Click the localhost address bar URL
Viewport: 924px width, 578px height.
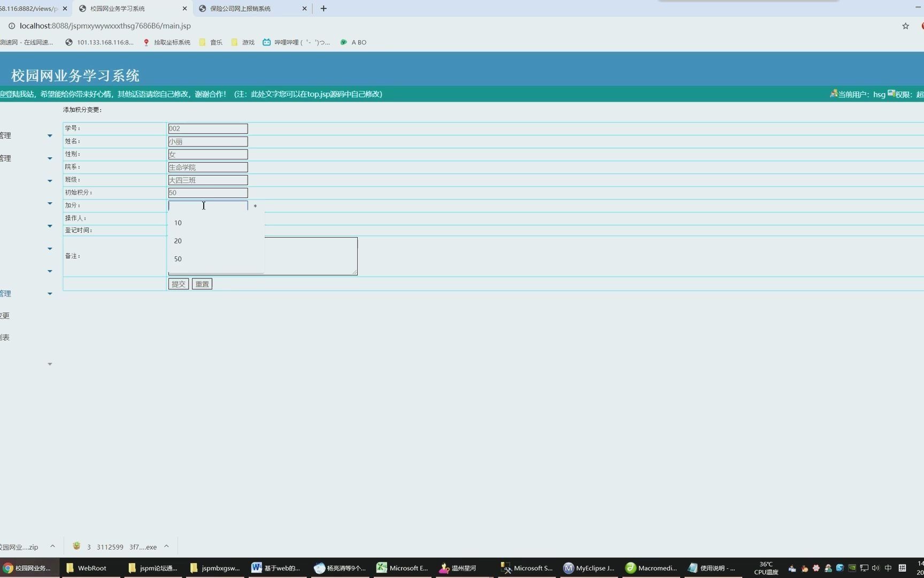point(105,26)
